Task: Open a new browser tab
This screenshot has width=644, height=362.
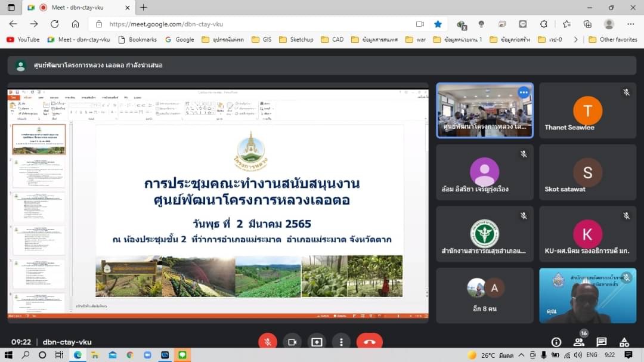Action: [x=143, y=7]
